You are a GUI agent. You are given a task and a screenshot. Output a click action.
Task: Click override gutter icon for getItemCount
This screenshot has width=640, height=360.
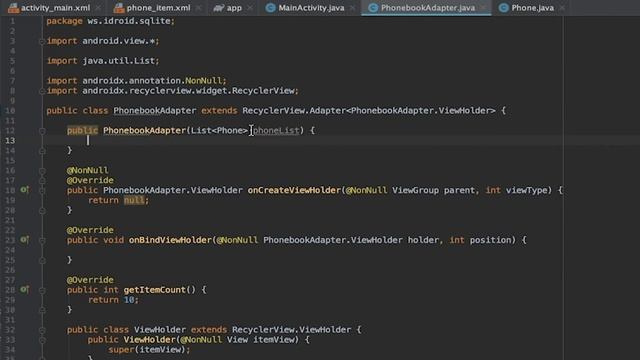point(24,289)
